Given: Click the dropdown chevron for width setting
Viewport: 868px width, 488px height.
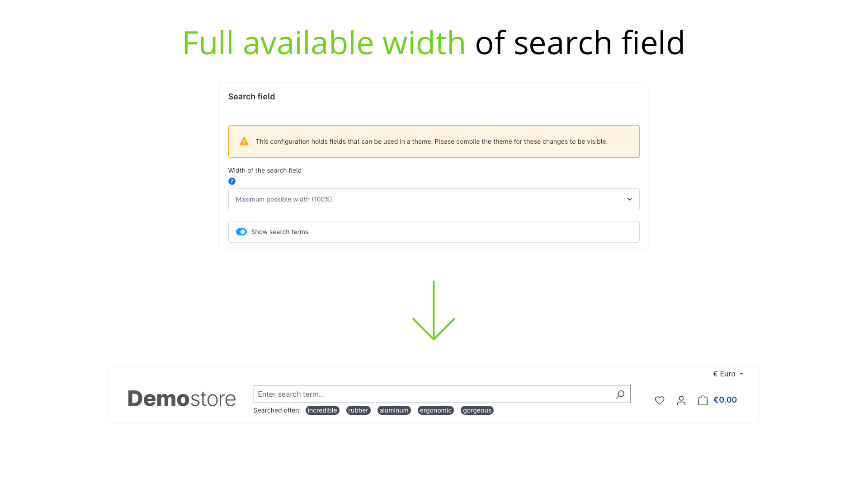Looking at the screenshot, I should 629,199.
